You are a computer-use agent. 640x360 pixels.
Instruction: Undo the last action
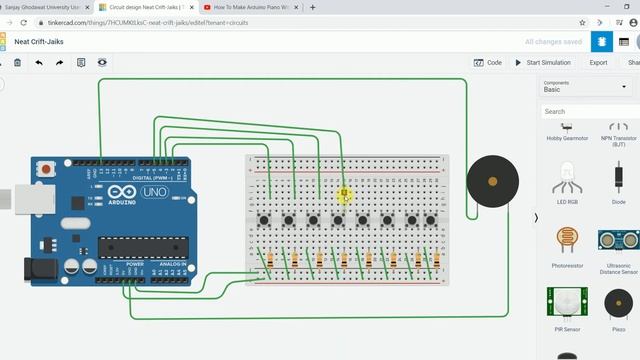[x=39, y=62]
